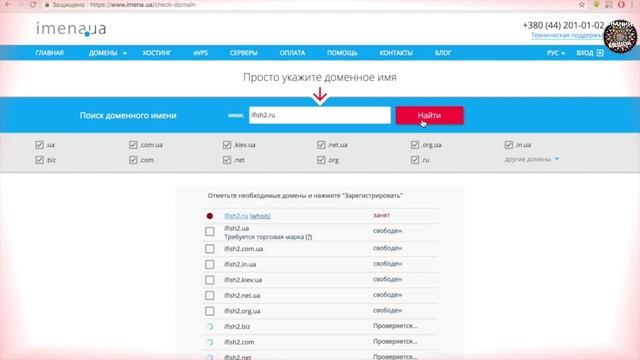Uncheck the .net zone checkbox
The image size is (640, 360).
pyautogui.click(x=227, y=160)
